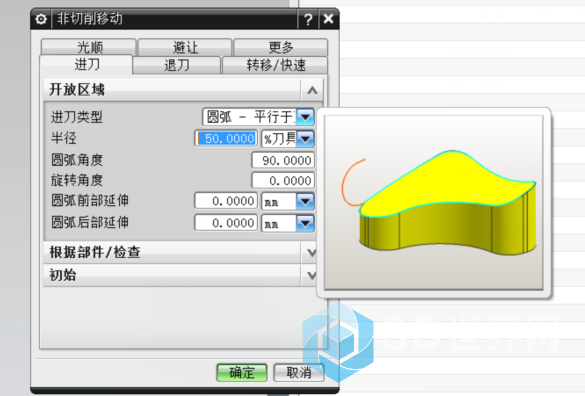Open the 转移/快速 tab
585x396 pixels.
pyautogui.click(x=275, y=65)
